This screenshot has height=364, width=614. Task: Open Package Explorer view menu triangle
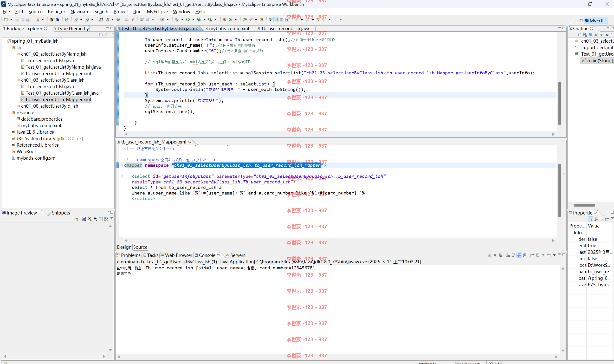coord(112,34)
